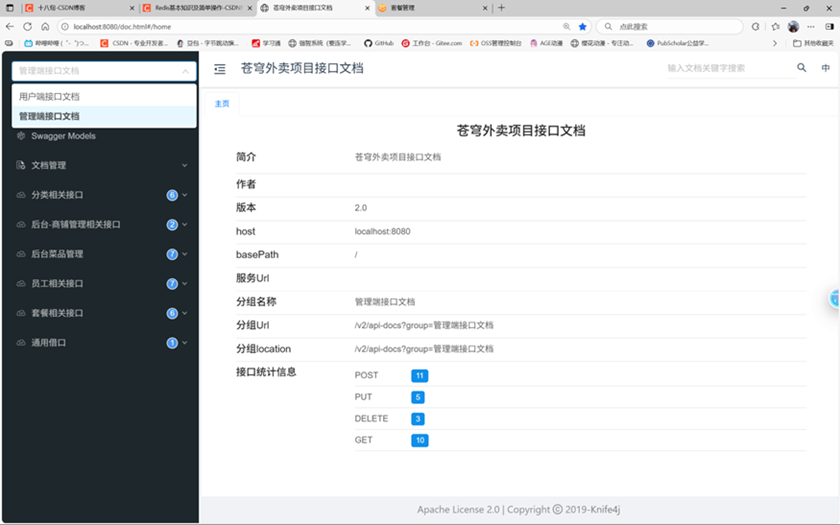
Task: Switch language with the 中 icon
Action: click(826, 68)
